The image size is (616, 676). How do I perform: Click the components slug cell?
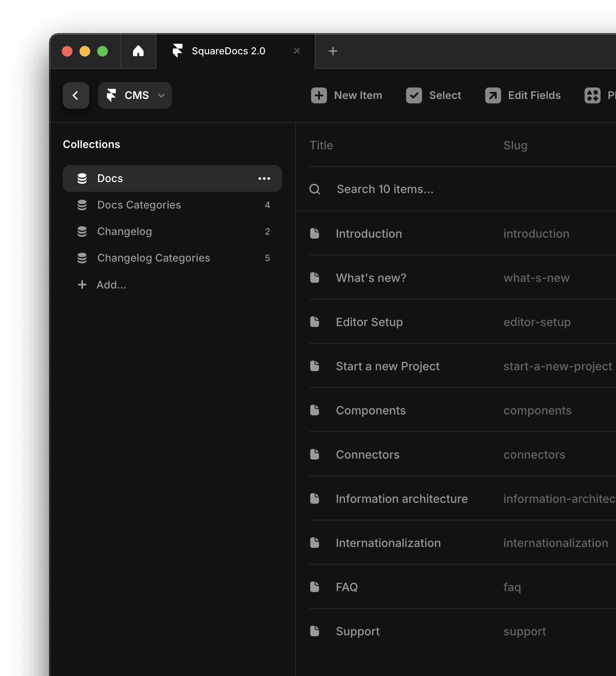(x=537, y=410)
